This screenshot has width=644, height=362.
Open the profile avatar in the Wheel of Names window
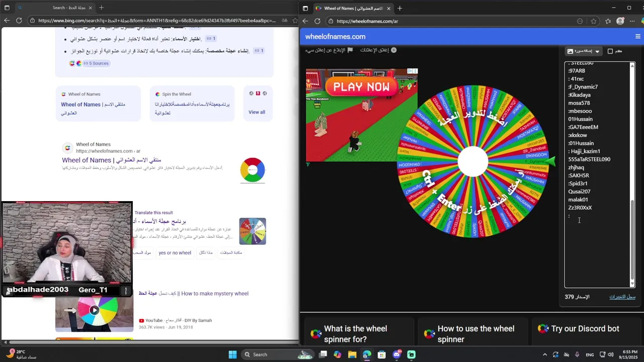(620, 21)
